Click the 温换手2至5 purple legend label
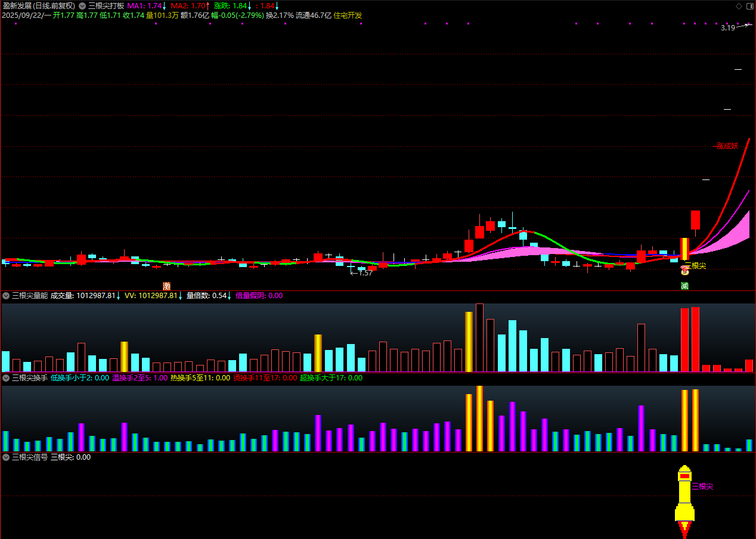Viewport: 756px width, 539px height. [x=131, y=378]
